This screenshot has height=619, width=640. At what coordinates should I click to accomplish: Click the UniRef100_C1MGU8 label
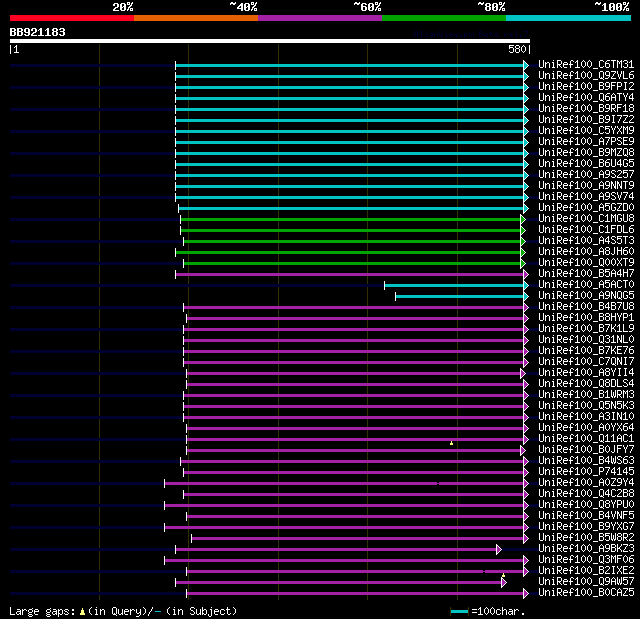point(586,219)
